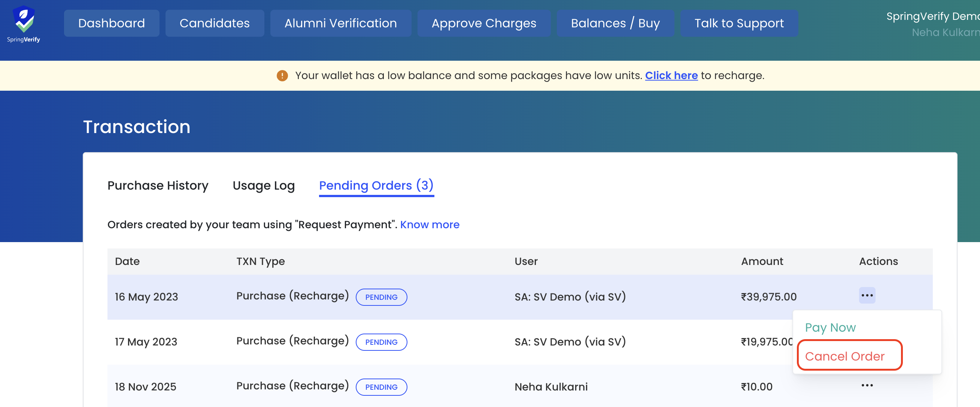980x407 pixels.
Task: Open the 'Know more' link
Action: (x=430, y=224)
